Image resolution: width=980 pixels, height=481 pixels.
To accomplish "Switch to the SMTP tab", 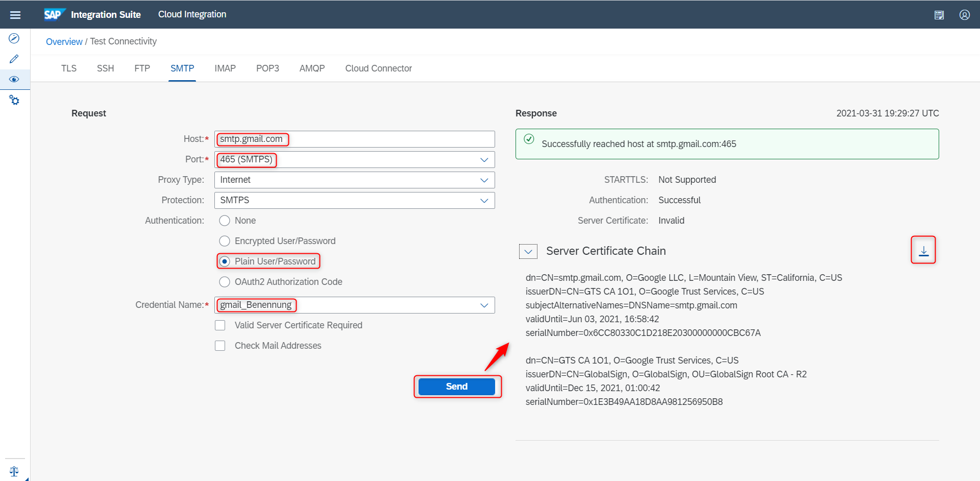I will click(182, 68).
